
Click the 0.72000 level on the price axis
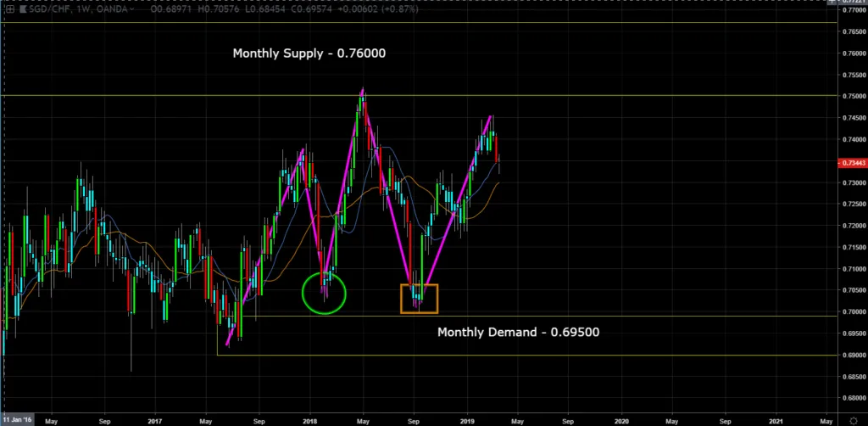[854, 226]
